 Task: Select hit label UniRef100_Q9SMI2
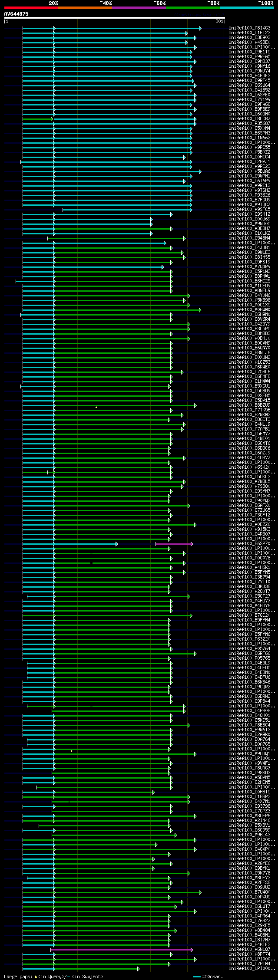(x=249, y=214)
